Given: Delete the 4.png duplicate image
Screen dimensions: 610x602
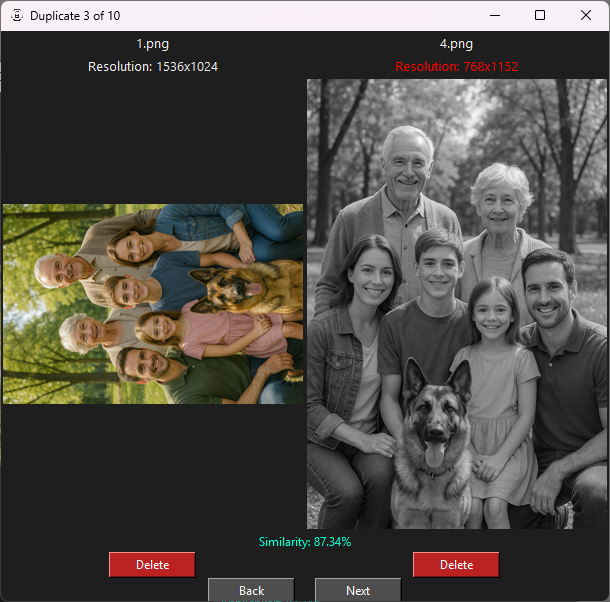Looking at the screenshot, I should [456, 564].
